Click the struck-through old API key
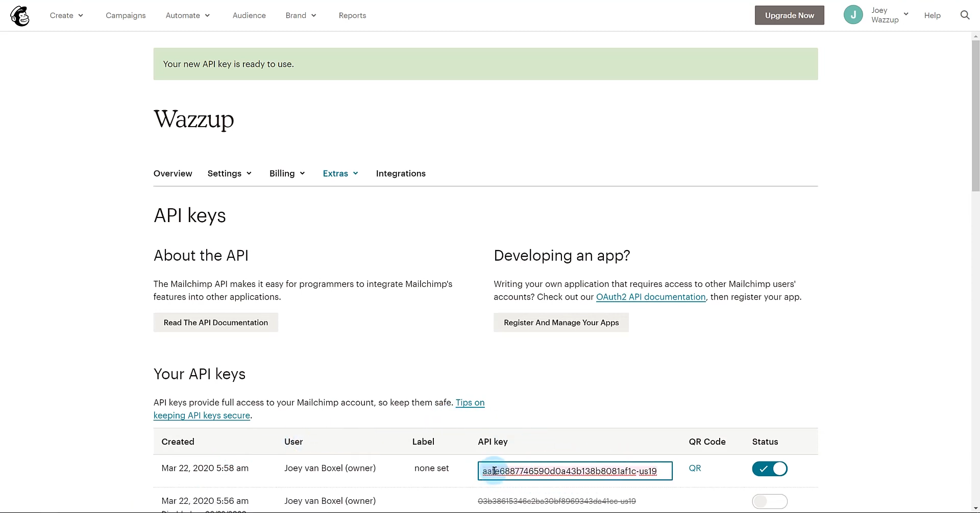980x513 pixels. coord(556,501)
